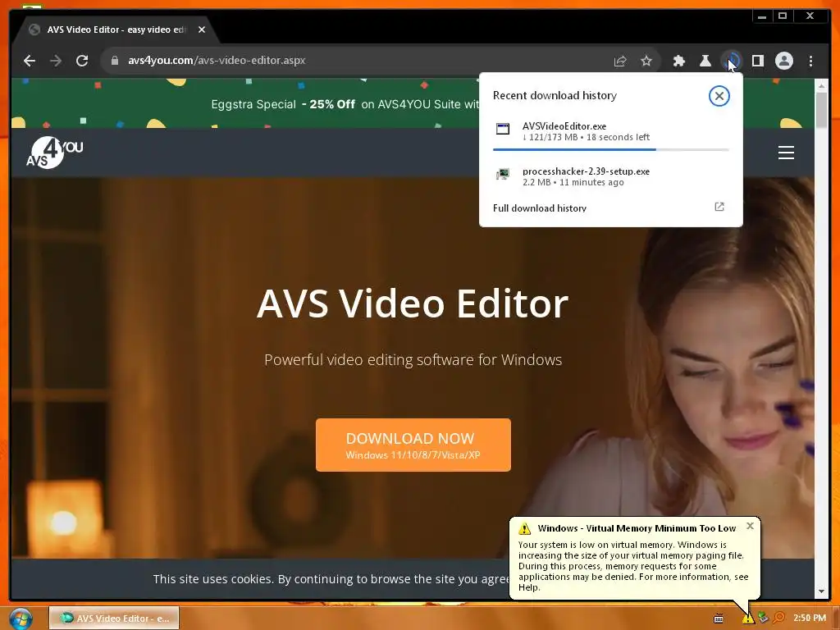Click AVS Video Editor taskbar button

pos(114,619)
